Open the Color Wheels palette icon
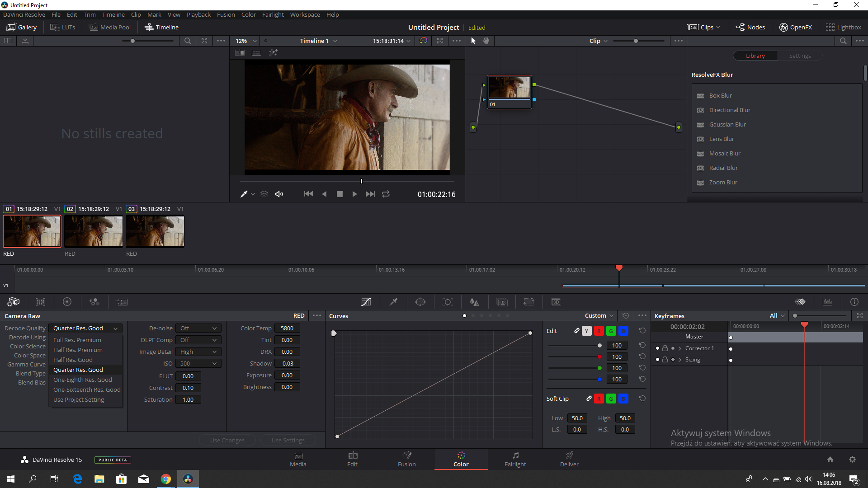 (67, 302)
